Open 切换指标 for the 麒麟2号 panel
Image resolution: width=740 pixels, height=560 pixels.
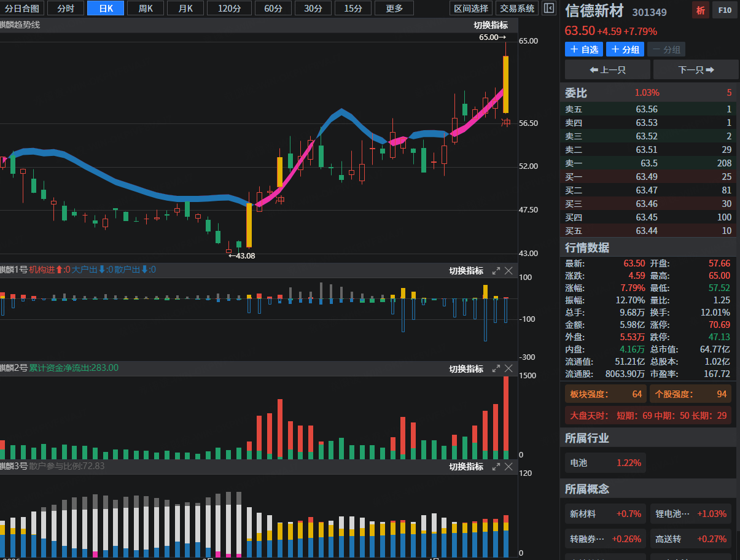[x=466, y=369]
